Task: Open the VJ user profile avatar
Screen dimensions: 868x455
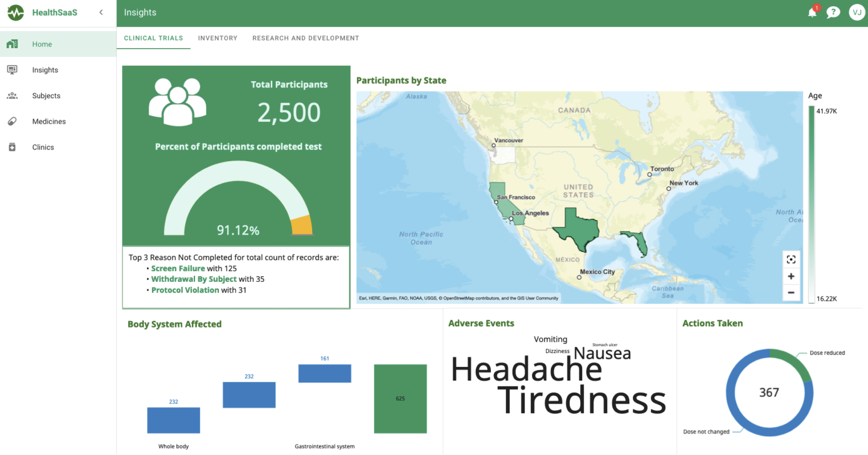Action: click(856, 12)
